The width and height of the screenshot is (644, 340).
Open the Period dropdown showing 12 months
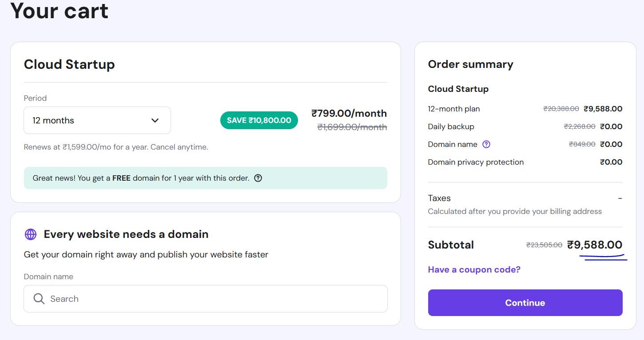pyautogui.click(x=97, y=120)
